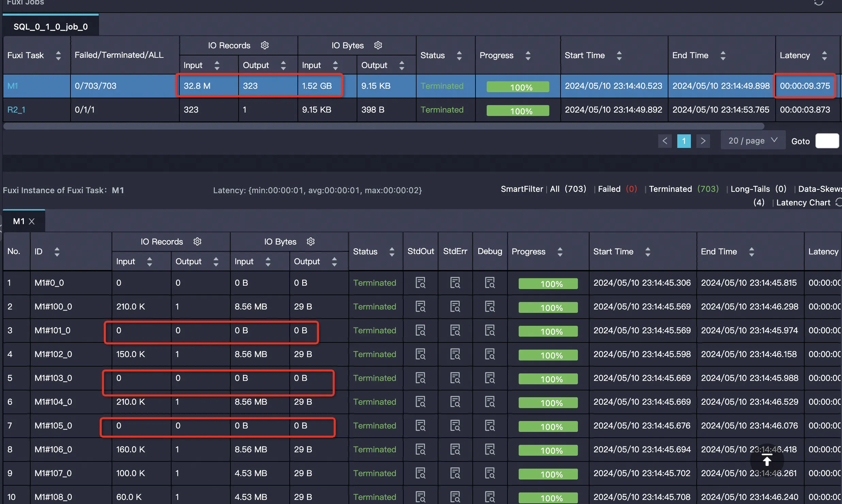This screenshot has height=504, width=842.
Task: Open StdOut log for instance M1#104_0
Action: pos(420,402)
